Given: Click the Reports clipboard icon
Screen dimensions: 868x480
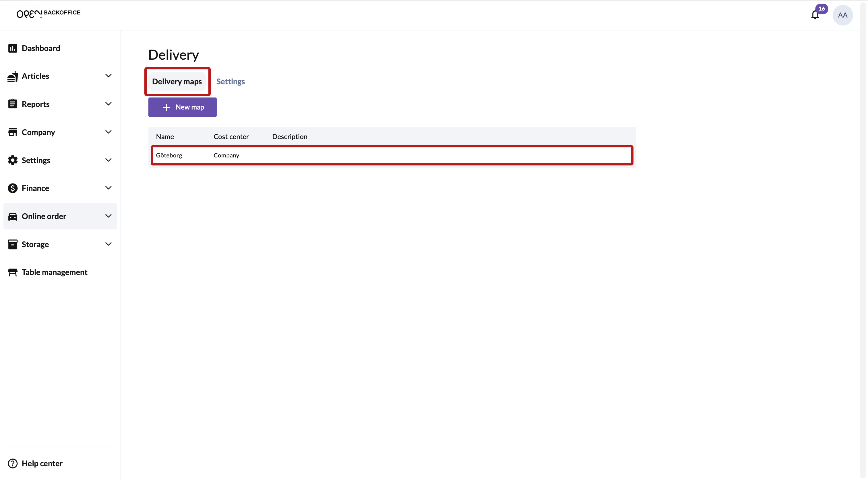Looking at the screenshot, I should pos(13,104).
